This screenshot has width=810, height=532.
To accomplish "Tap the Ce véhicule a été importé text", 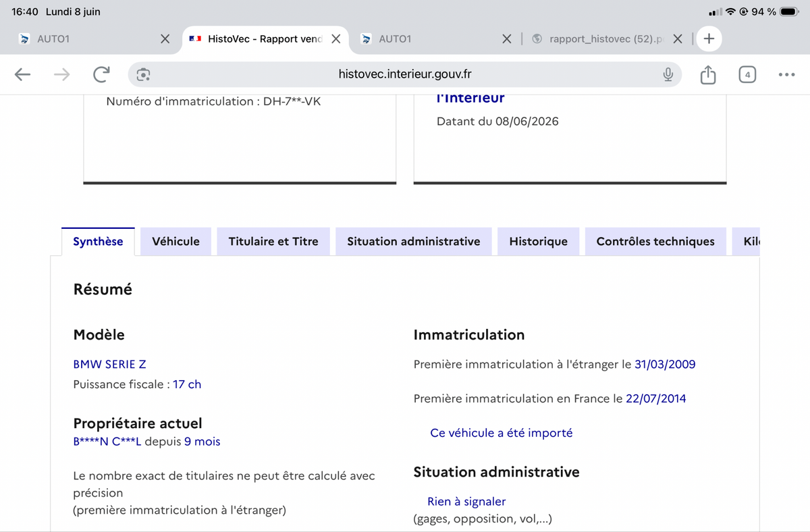I will pyautogui.click(x=502, y=433).
